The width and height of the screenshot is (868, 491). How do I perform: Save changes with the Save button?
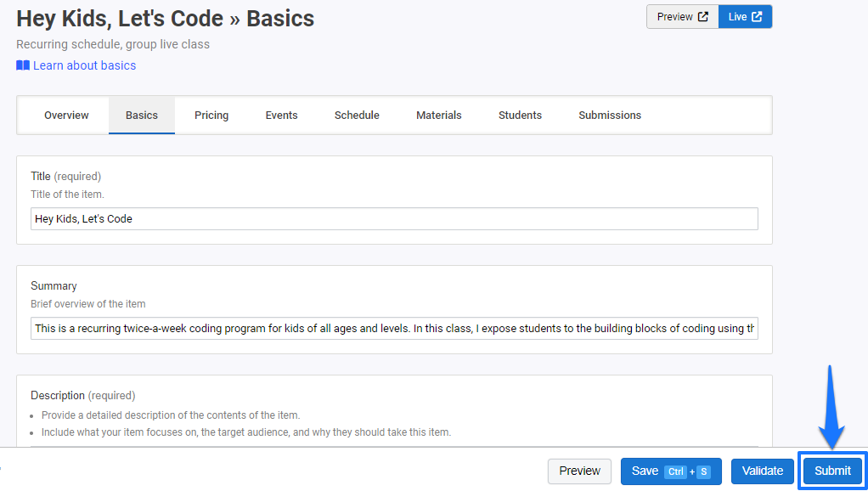tap(671, 471)
